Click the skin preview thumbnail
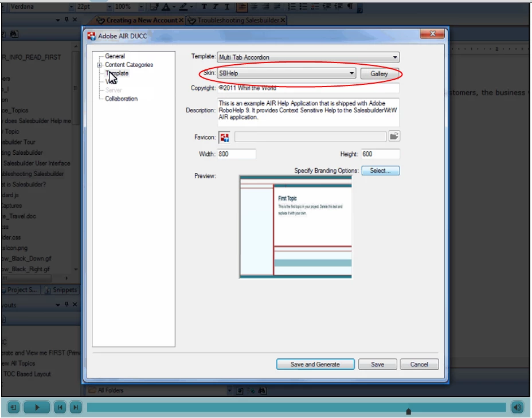 click(295, 227)
